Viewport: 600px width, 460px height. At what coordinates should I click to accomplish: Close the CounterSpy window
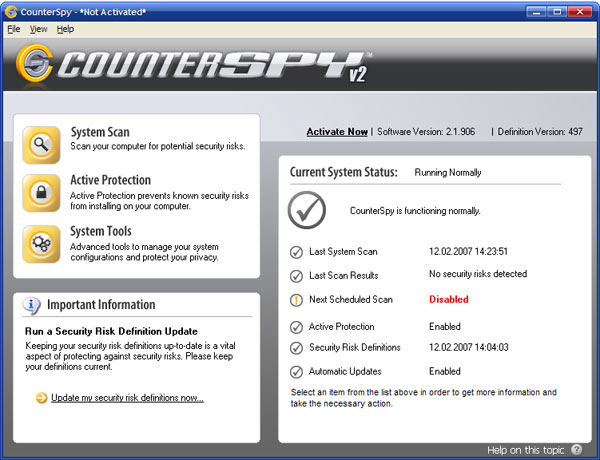pos(580,12)
